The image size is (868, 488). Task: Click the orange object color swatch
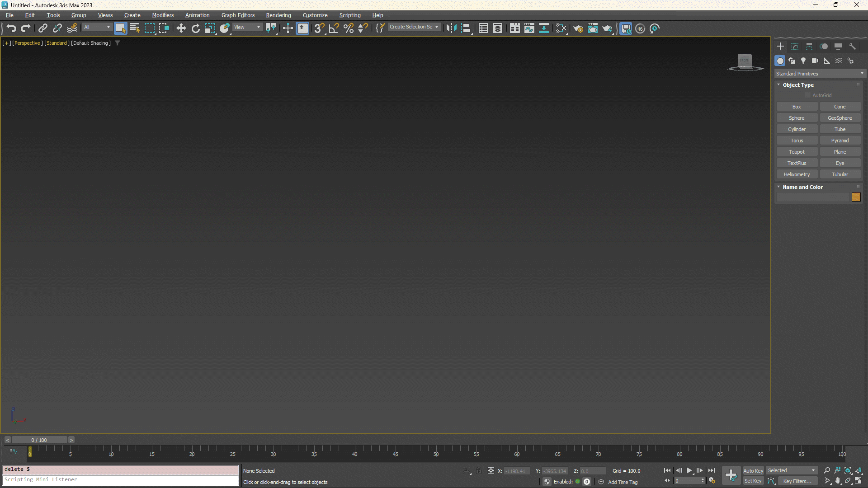pos(856,197)
